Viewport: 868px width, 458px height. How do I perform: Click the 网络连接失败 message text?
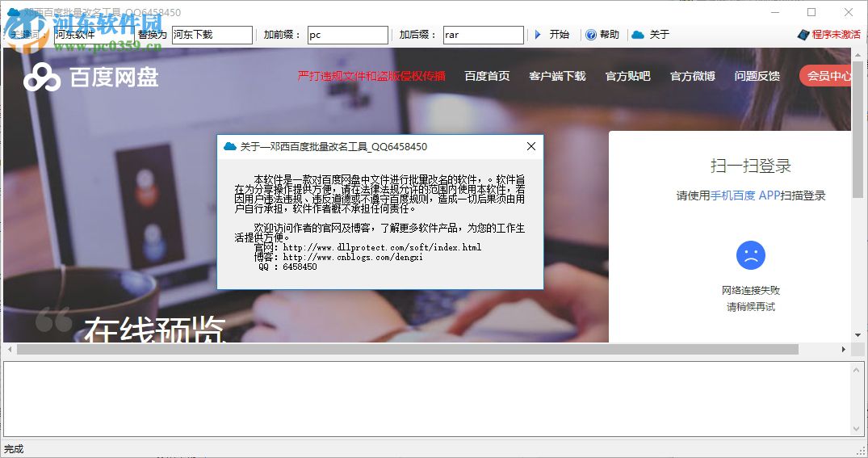pos(751,290)
